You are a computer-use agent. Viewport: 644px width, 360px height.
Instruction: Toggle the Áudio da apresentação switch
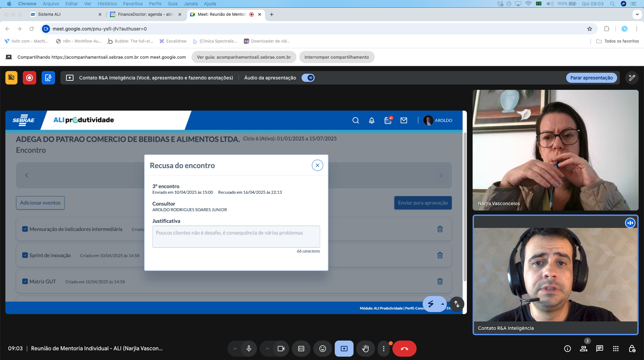click(308, 78)
